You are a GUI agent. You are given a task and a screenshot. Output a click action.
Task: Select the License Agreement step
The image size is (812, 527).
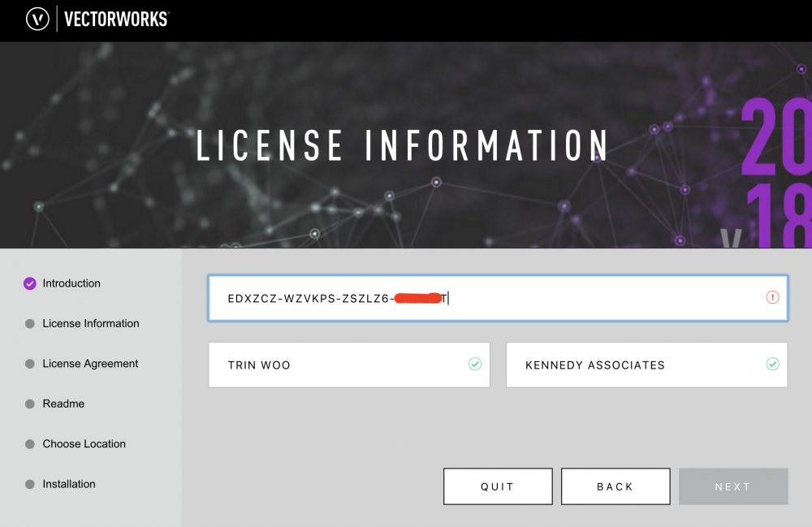coord(89,363)
